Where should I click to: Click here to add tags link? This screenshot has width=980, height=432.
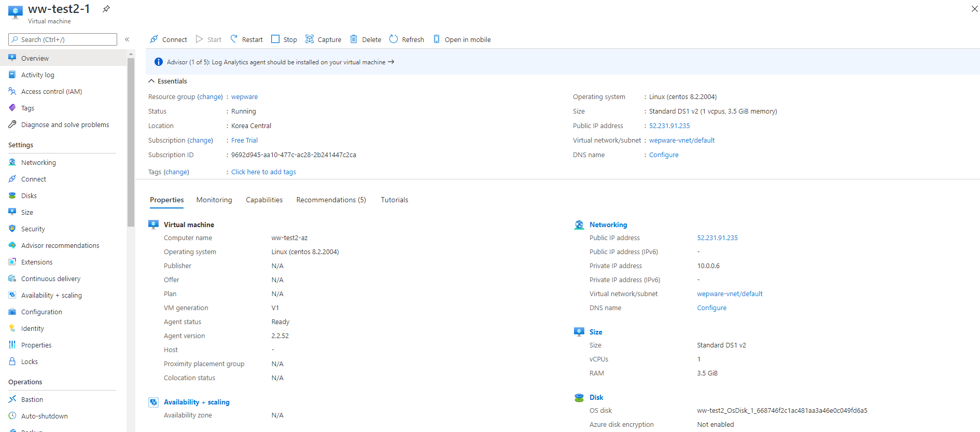click(263, 172)
